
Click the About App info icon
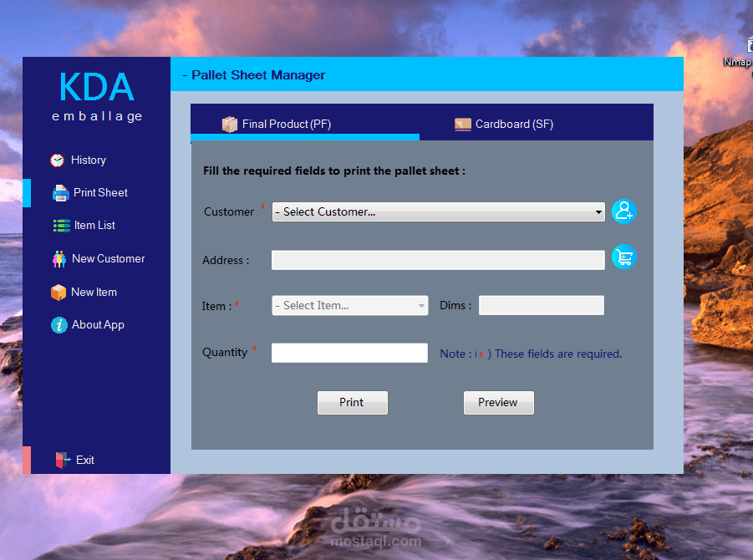(x=59, y=325)
